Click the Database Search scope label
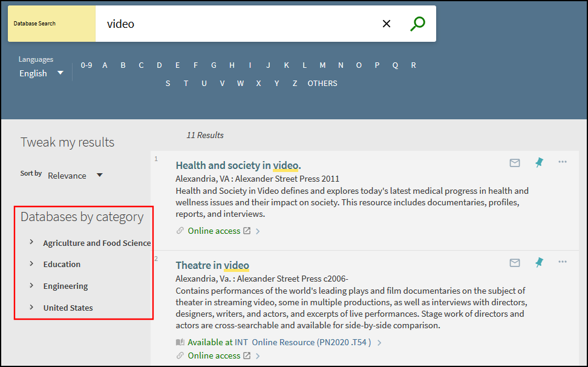This screenshot has height=367, width=588. tap(34, 23)
